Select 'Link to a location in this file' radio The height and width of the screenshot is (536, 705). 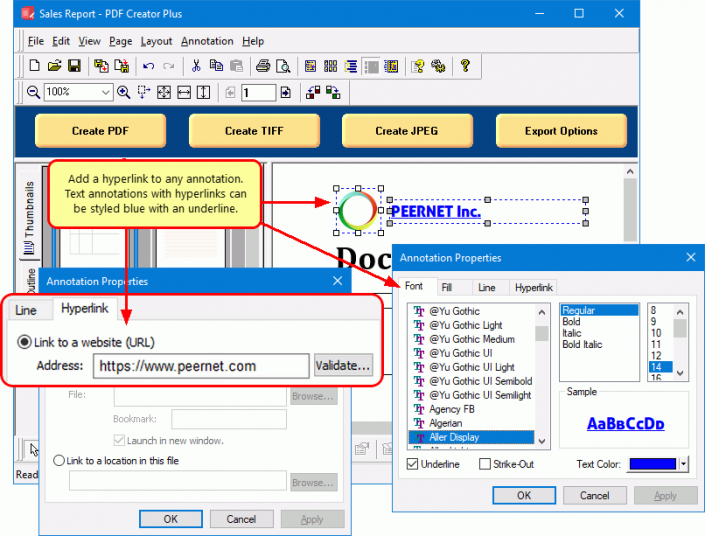tap(59, 460)
